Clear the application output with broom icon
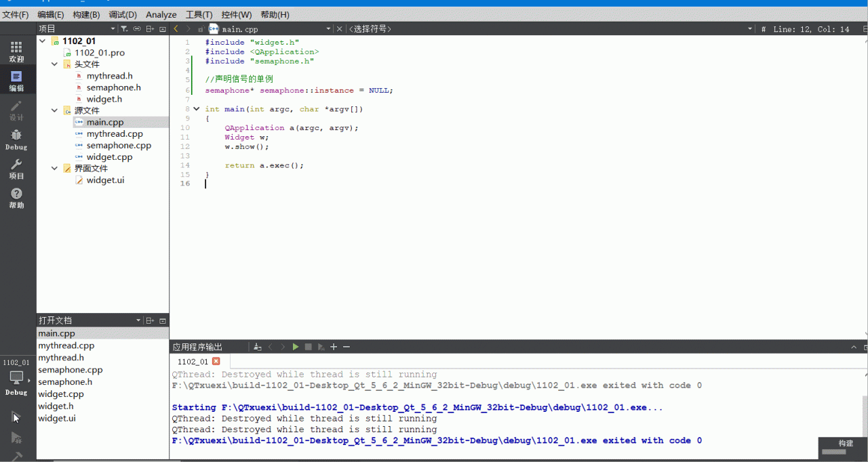 [x=257, y=347]
